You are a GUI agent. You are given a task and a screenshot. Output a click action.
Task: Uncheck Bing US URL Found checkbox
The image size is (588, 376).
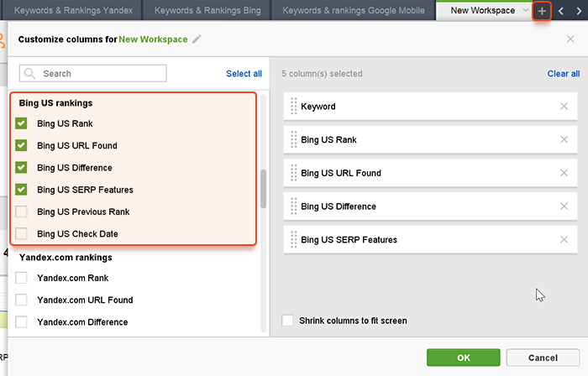(21, 145)
